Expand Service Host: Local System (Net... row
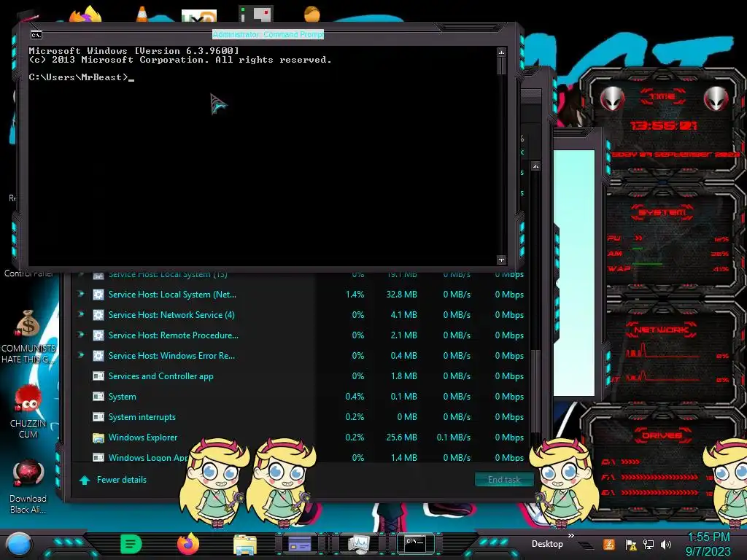 tap(80, 294)
